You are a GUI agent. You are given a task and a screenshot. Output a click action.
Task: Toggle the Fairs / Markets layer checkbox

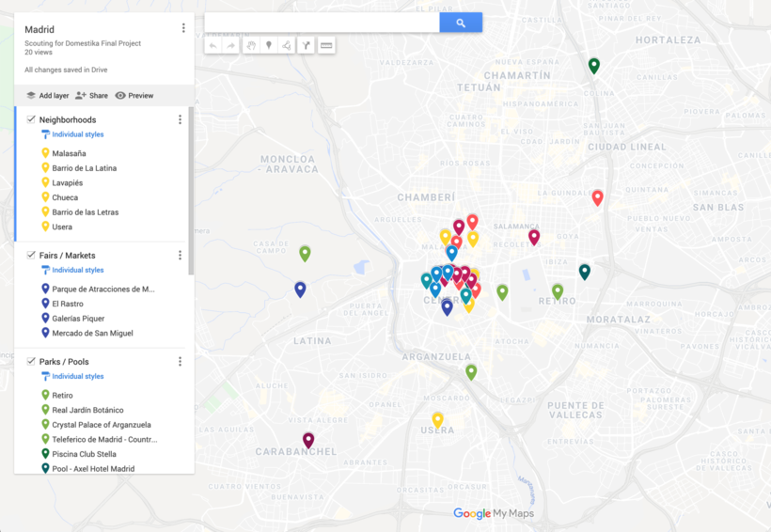31,255
